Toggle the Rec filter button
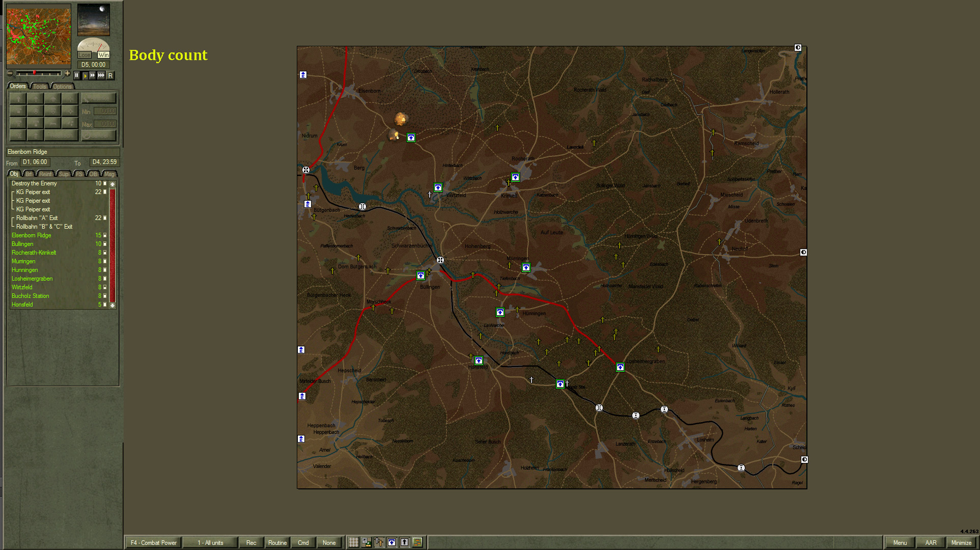Viewport: 980px width, 550px height. [251, 542]
